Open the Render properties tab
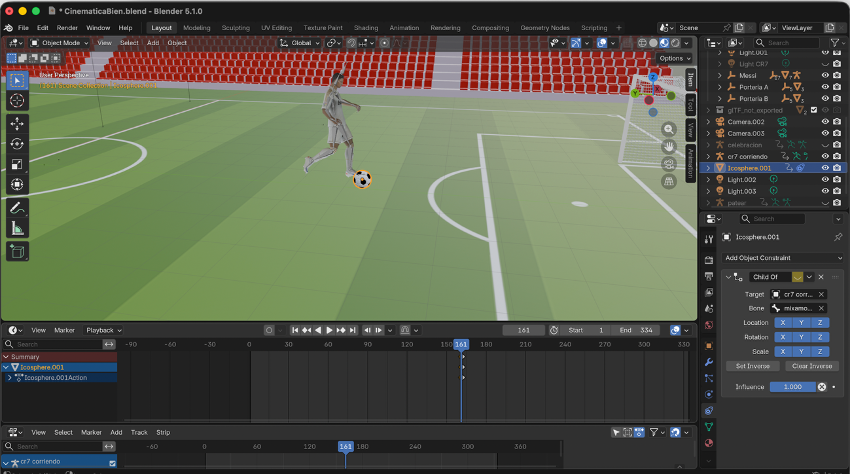This screenshot has width=850, height=474. pyautogui.click(x=709, y=260)
